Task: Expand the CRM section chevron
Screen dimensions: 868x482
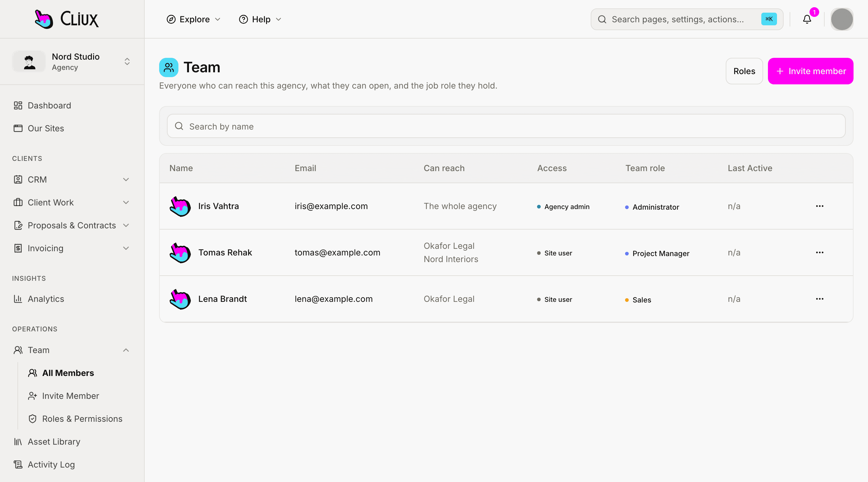Action: coord(126,180)
